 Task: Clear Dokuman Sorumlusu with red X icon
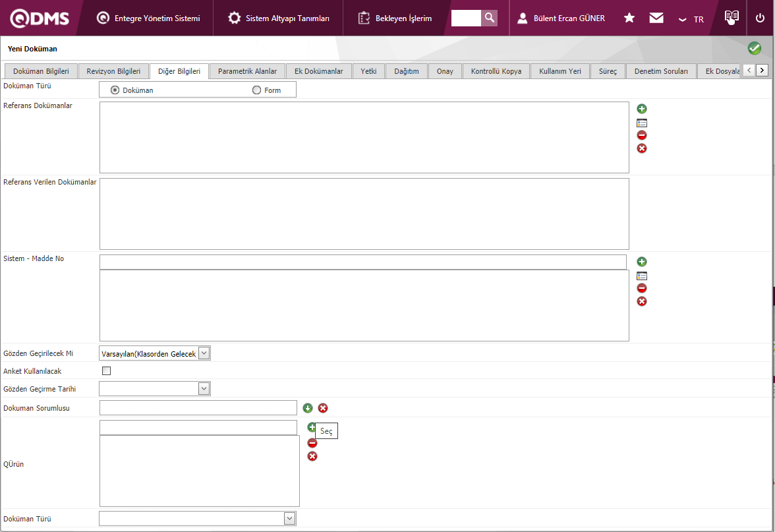[323, 408]
